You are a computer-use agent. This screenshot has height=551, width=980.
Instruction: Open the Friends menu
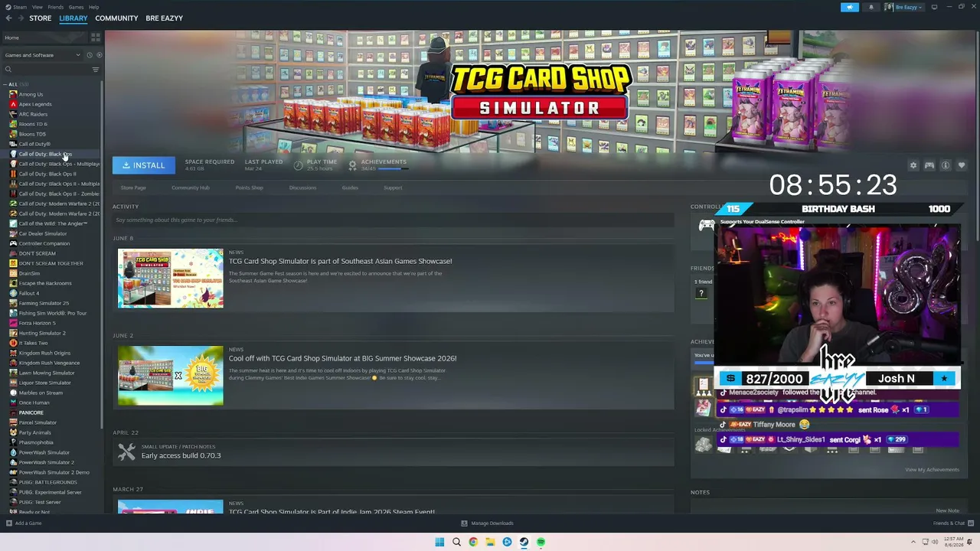56,7
